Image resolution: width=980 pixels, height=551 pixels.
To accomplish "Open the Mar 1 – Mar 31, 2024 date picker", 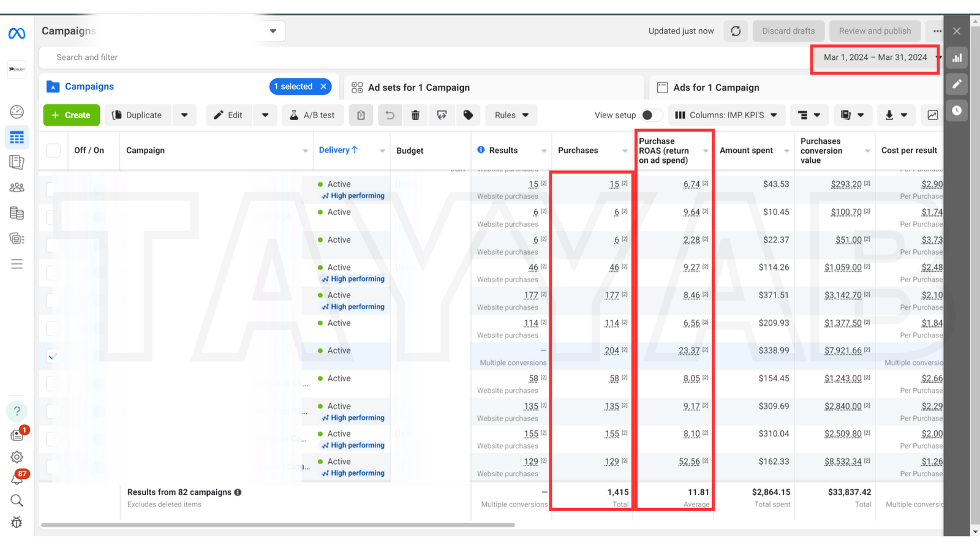I will [x=875, y=58].
